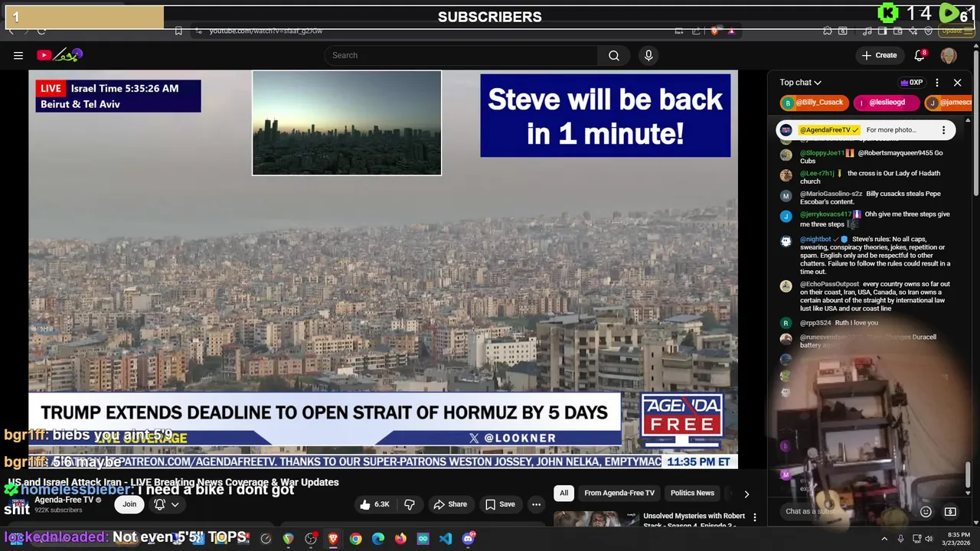Screen dimensions: 980x551
Task: Expand the Top chat mode dropdown
Action: 800,83
